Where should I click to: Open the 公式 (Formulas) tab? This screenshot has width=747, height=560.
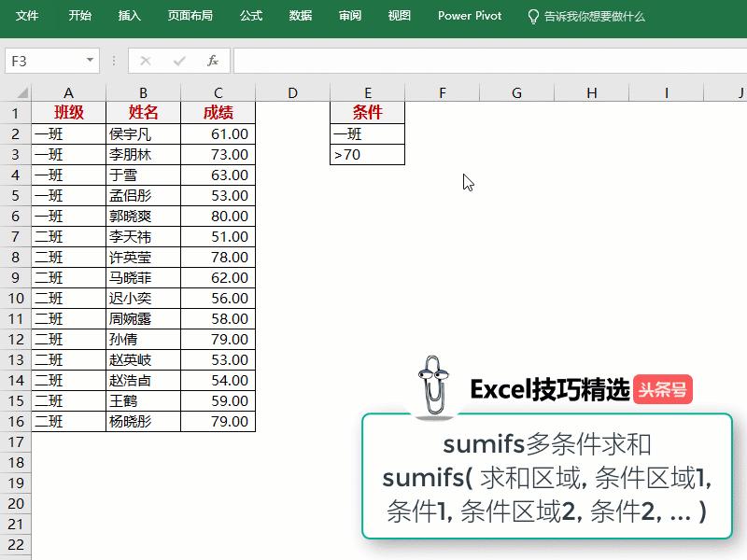(x=250, y=15)
